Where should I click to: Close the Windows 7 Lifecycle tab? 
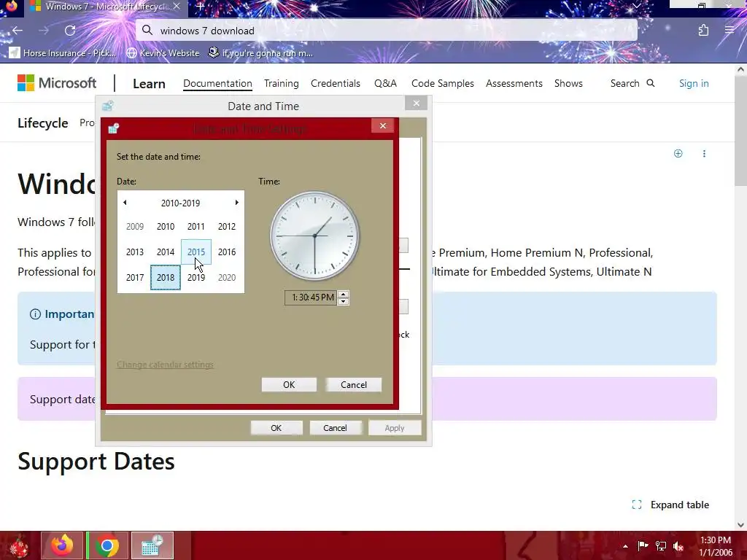tap(177, 6)
